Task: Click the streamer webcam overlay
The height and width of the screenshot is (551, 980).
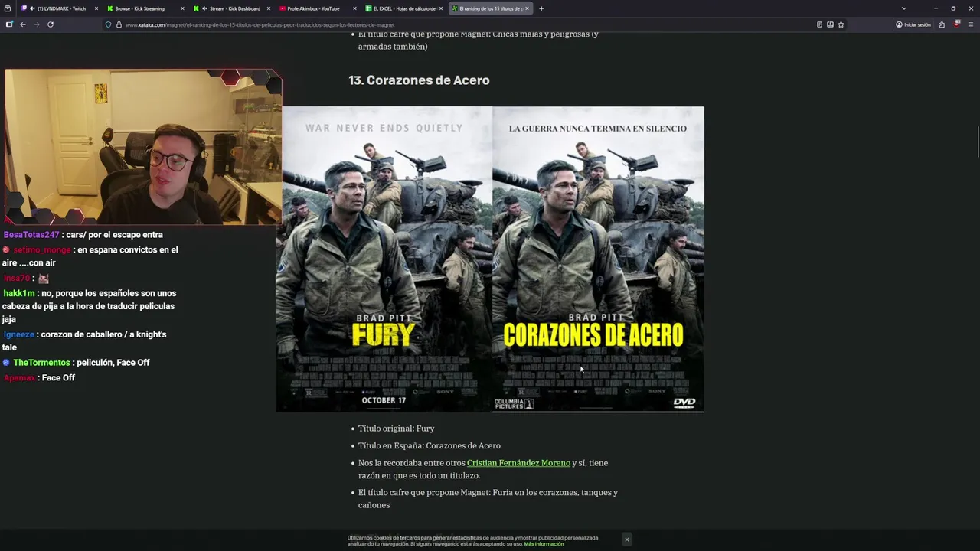Action: (x=143, y=147)
